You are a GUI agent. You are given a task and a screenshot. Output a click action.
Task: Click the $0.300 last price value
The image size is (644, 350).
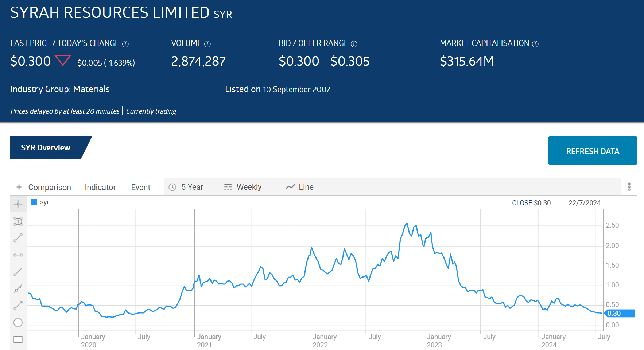31,61
